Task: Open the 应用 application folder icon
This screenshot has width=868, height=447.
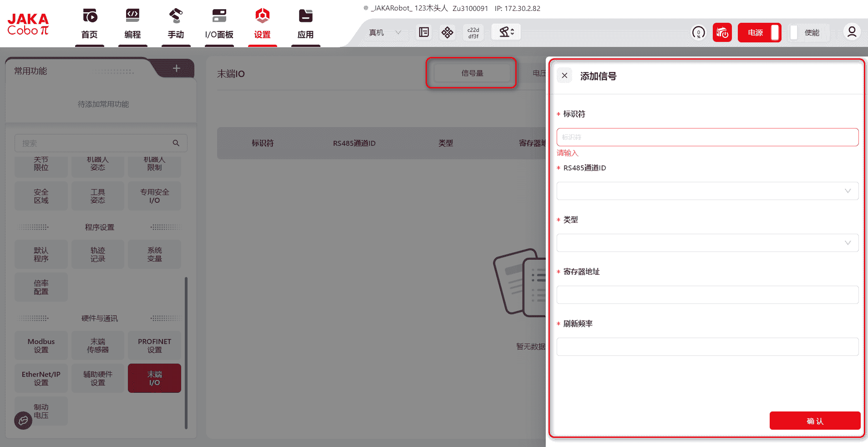Action: pyautogui.click(x=305, y=16)
